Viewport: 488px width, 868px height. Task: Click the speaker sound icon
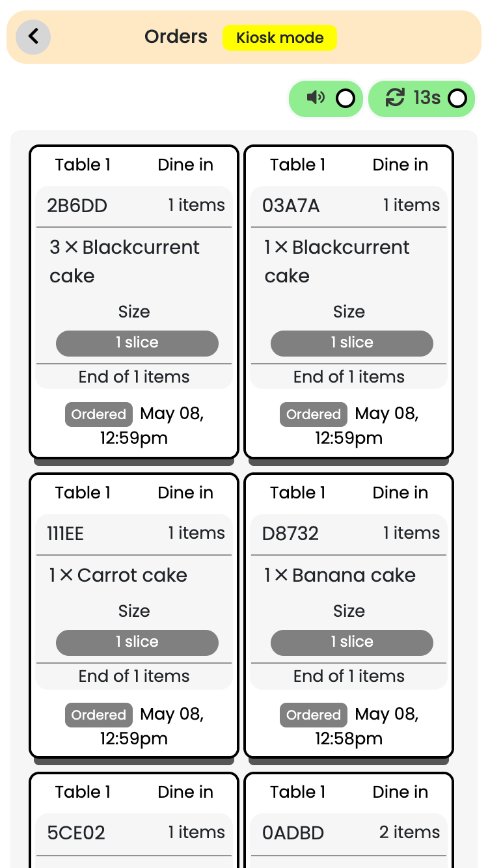tap(316, 98)
